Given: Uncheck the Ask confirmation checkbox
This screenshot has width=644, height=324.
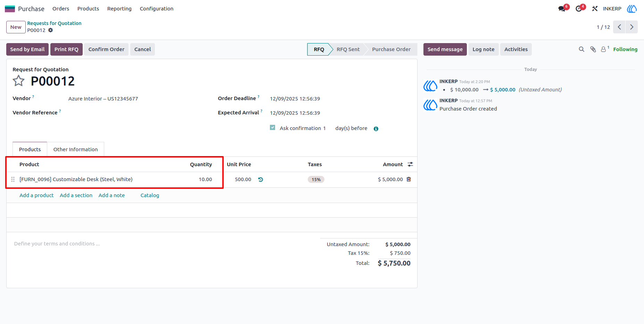Looking at the screenshot, I should coord(273,128).
